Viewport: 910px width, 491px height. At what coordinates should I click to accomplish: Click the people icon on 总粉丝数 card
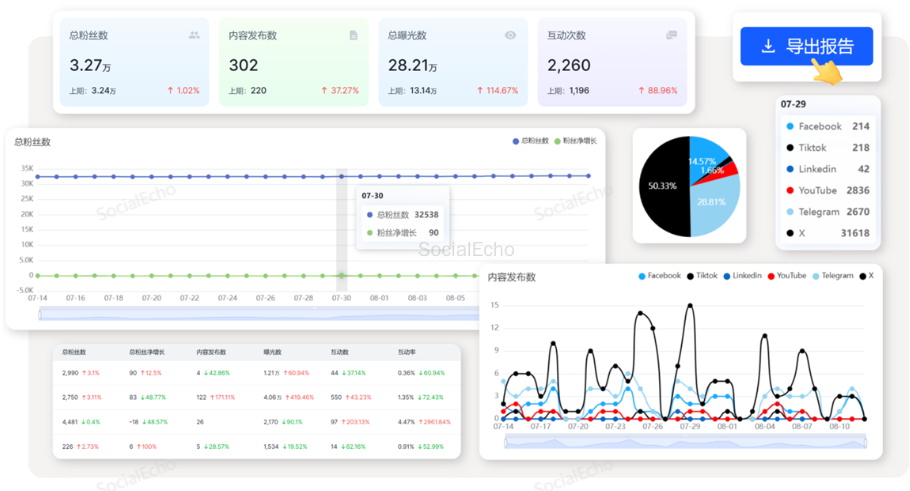(x=194, y=35)
